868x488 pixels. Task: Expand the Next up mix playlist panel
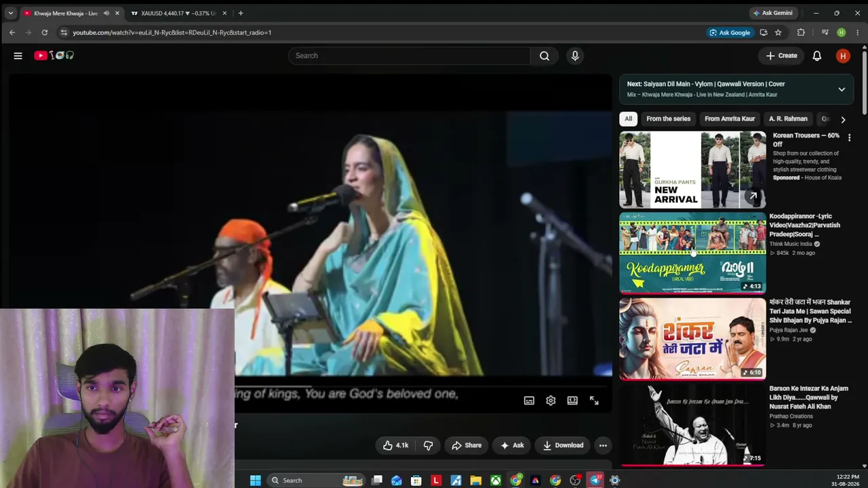coord(842,89)
